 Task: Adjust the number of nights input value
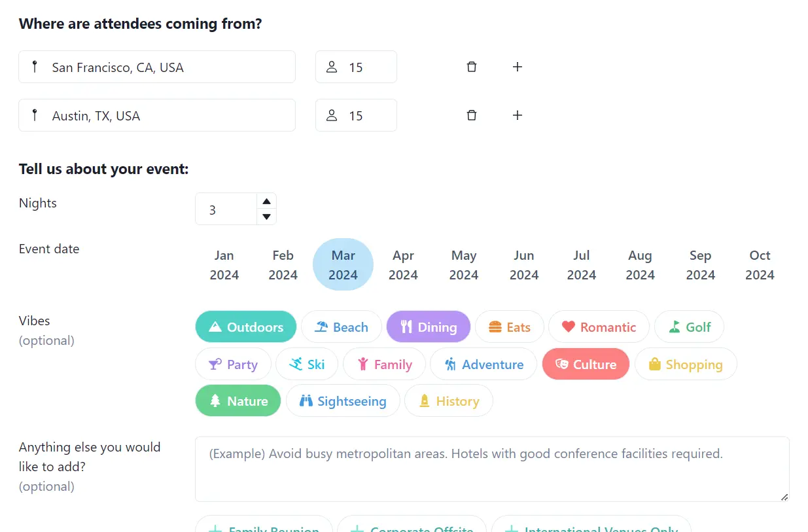coord(229,208)
